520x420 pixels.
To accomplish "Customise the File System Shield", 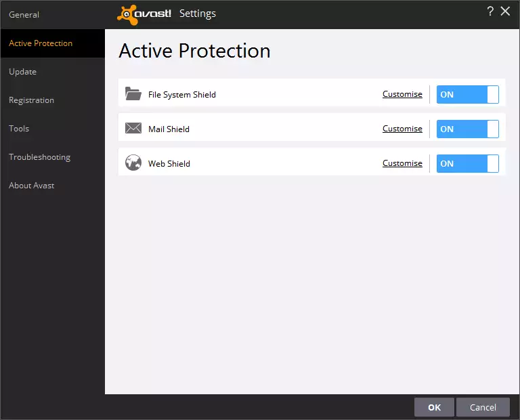I will click(x=402, y=94).
